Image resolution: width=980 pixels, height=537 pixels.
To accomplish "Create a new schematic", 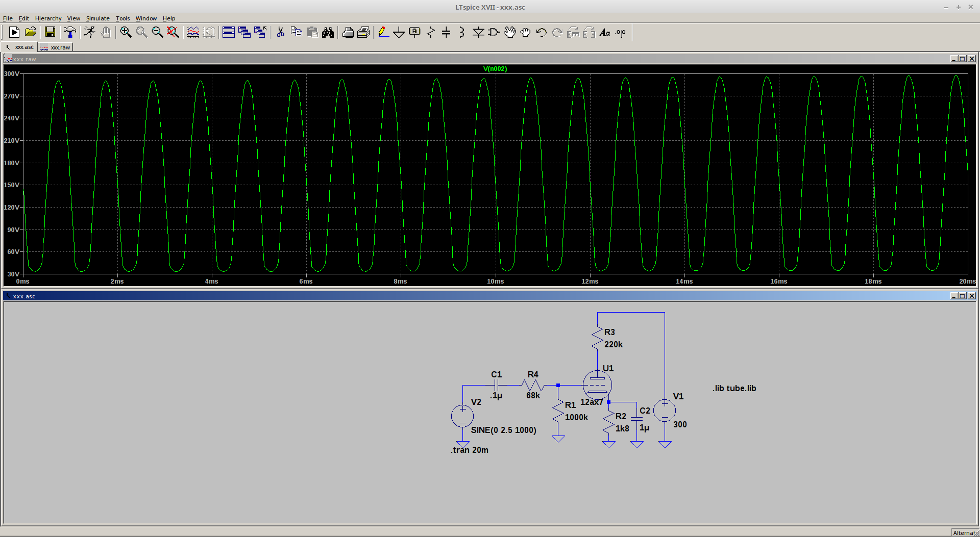I will point(14,33).
